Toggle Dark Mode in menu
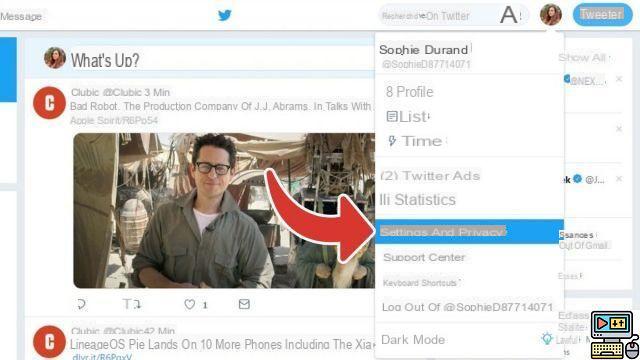Viewport: 640px width, 360px height. tap(469, 340)
